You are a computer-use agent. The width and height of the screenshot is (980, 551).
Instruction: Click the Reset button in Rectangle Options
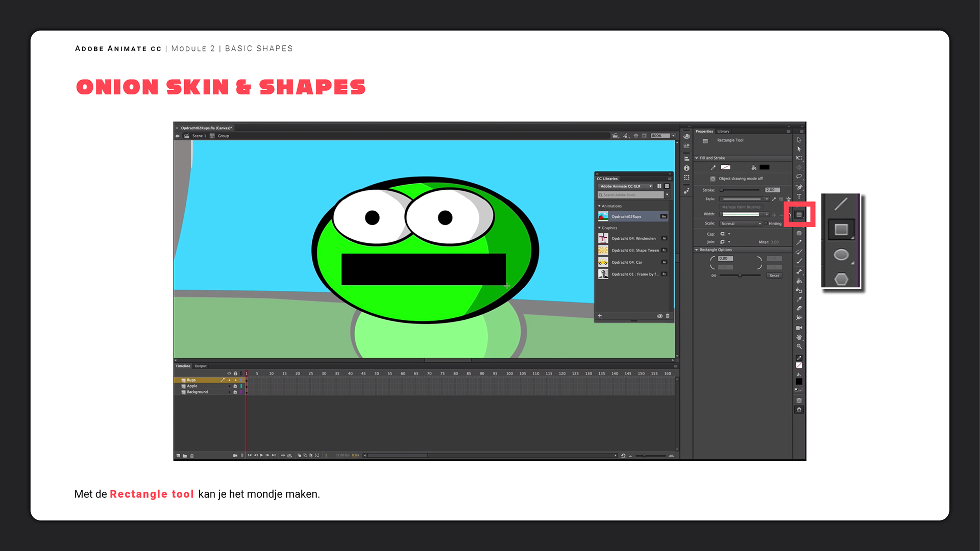pos(774,275)
